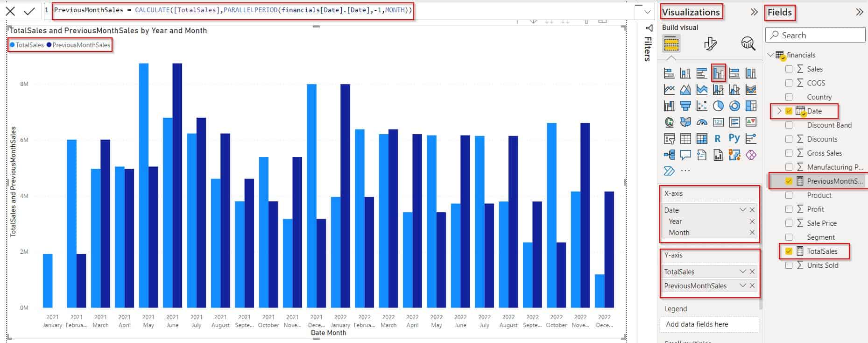Select the slicer visual
The width and height of the screenshot is (868, 343).
(669, 139)
